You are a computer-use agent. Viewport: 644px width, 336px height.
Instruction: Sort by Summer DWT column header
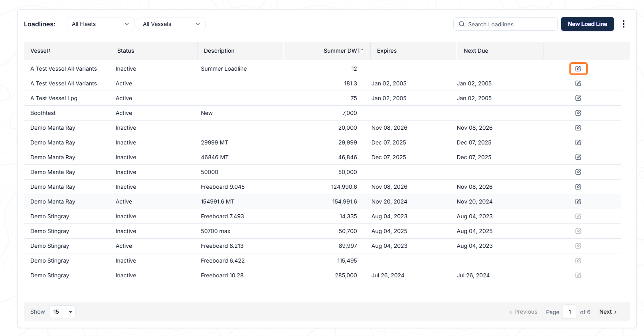[x=344, y=51]
